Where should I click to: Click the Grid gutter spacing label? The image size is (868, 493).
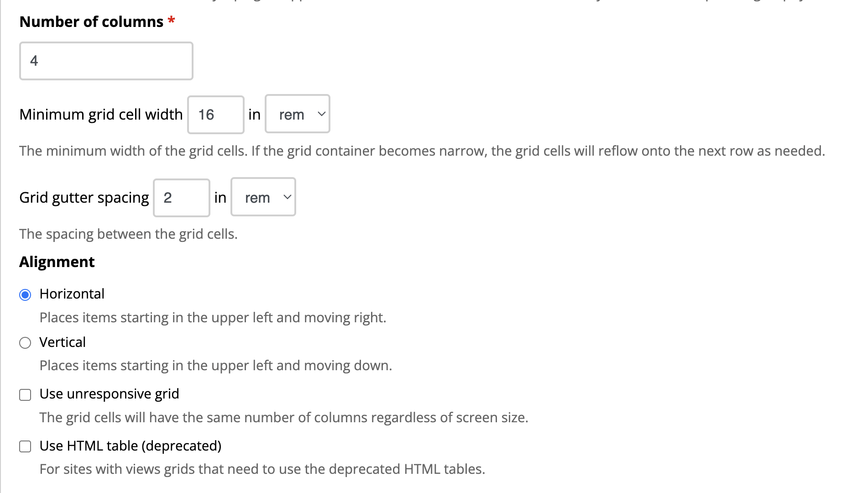[84, 197]
